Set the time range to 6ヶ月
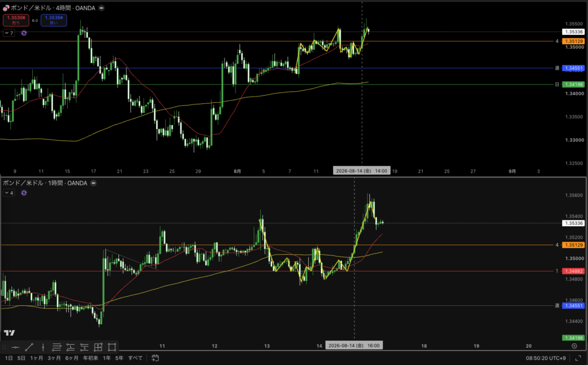588x365 pixels. 72,358
